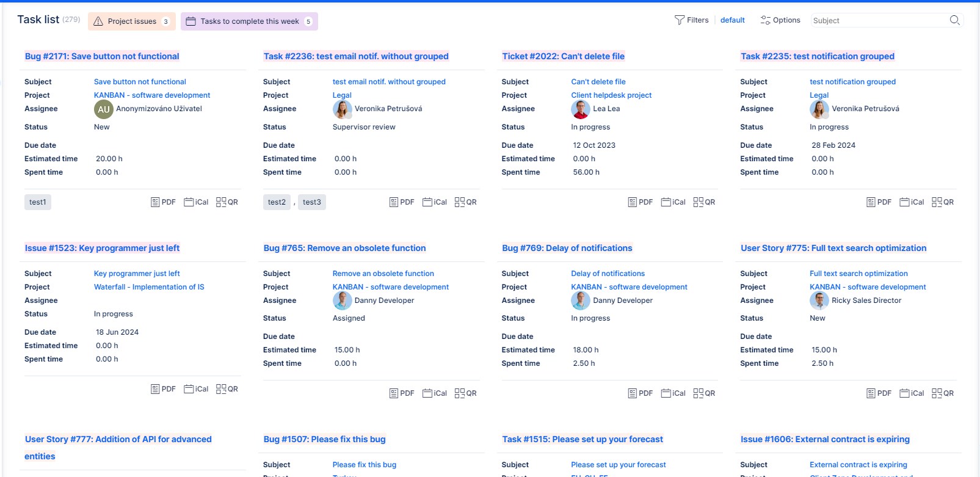This screenshot has width=980, height=477.
Task: Switch to Tasks to complete this week
Action: (249, 21)
